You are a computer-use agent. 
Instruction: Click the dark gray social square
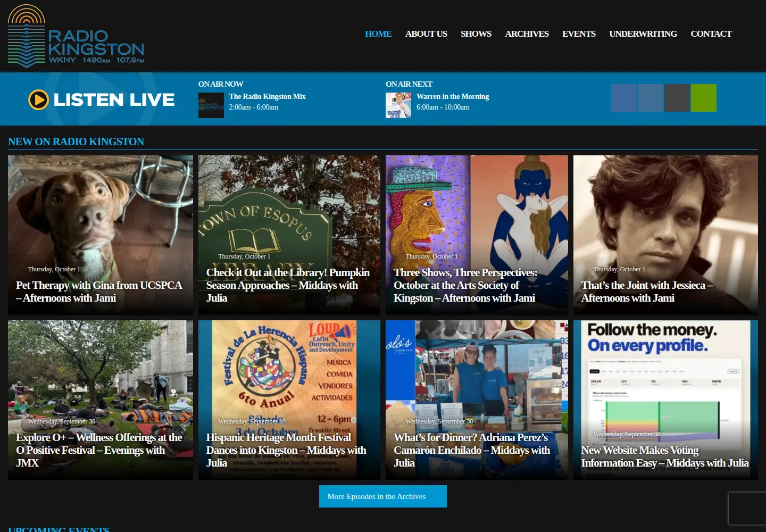677,98
